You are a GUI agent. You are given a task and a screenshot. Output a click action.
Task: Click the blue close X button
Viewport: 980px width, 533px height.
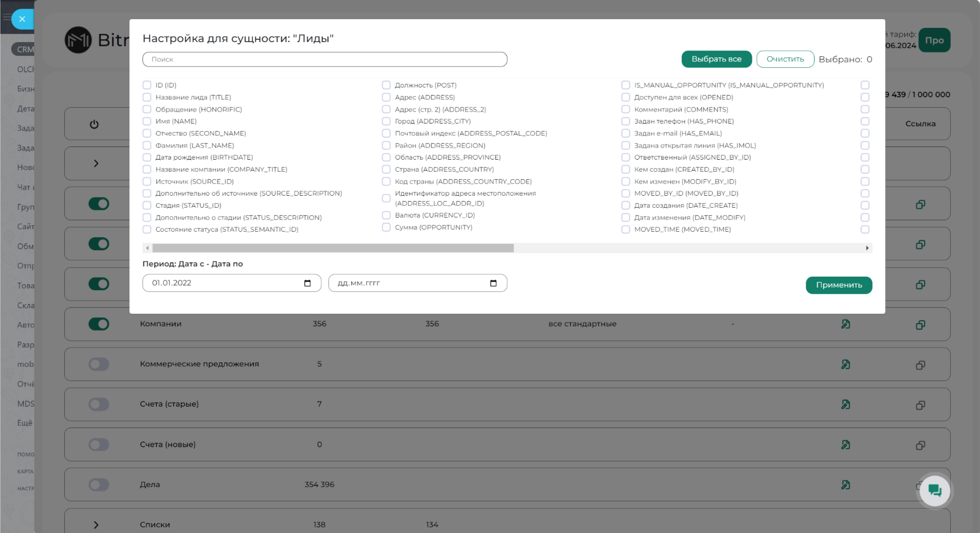(22, 19)
